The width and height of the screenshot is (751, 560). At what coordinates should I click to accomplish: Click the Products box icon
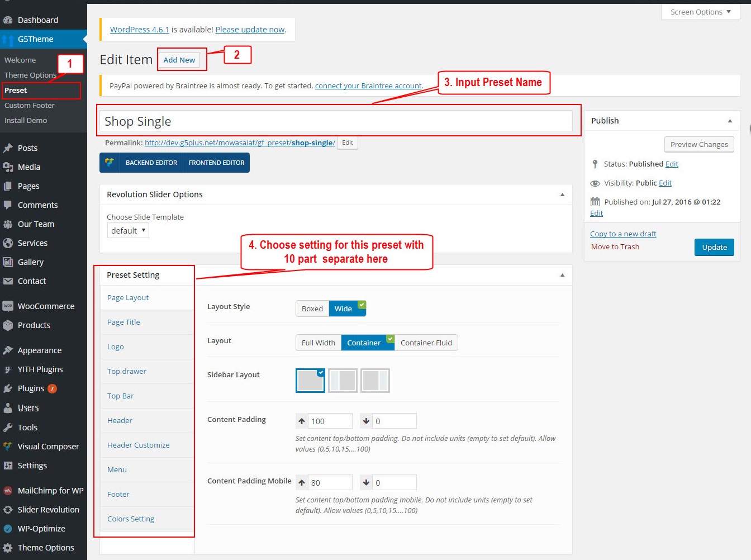(x=8, y=325)
